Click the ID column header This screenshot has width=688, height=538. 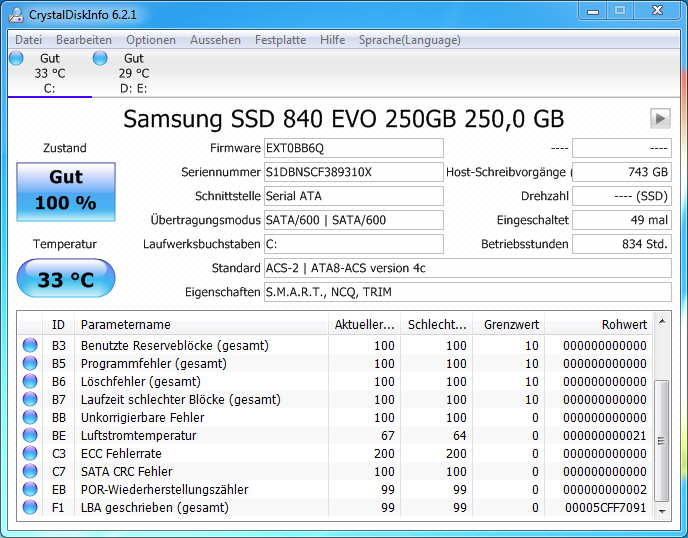click(58, 324)
